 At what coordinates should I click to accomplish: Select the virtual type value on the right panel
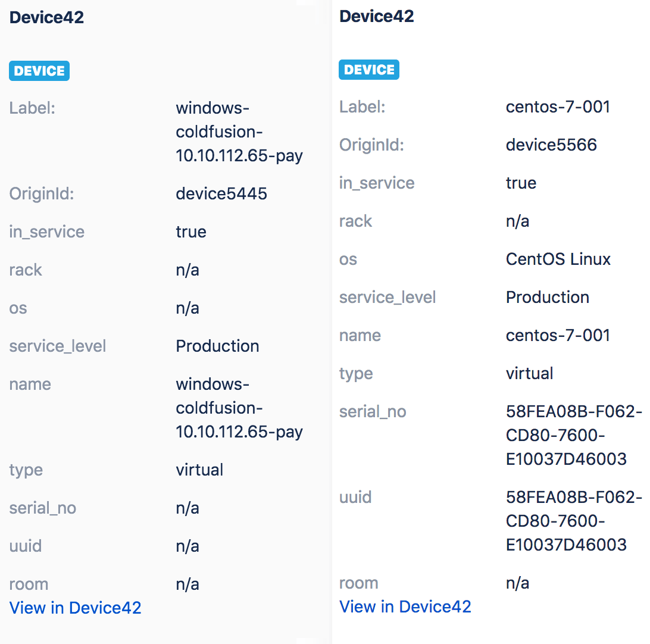click(529, 373)
